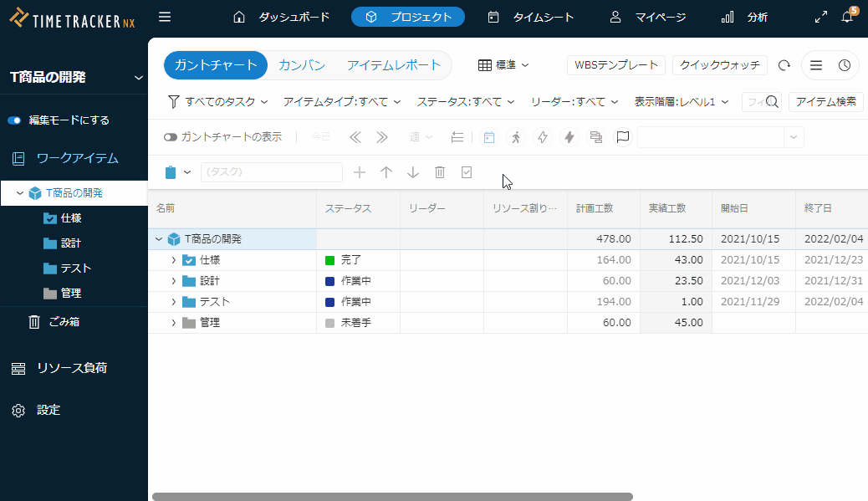This screenshot has width=868, height=501.
Task: Click the WBSテンプレート button
Action: coord(615,65)
